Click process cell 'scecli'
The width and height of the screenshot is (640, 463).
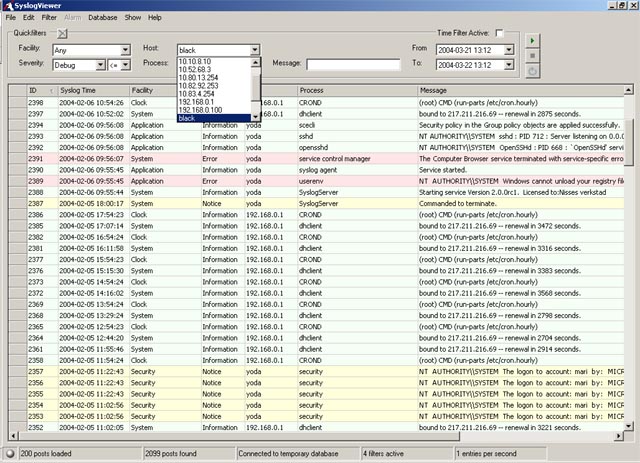(307, 125)
